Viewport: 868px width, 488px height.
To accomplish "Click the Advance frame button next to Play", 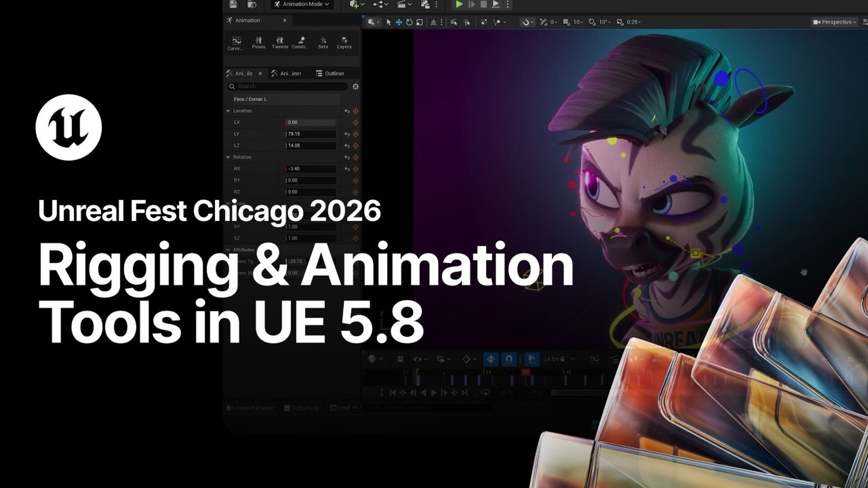I will [472, 4].
